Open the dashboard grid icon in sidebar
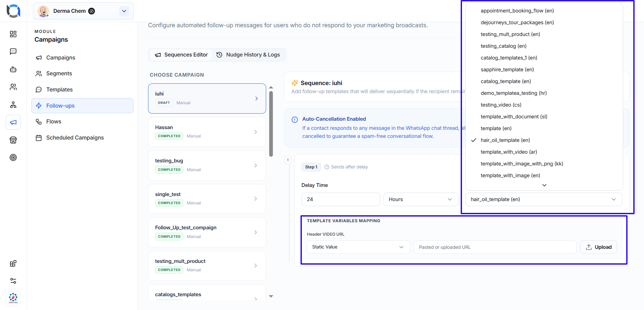This screenshot has height=310, width=644. pyautogui.click(x=13, y=34)
